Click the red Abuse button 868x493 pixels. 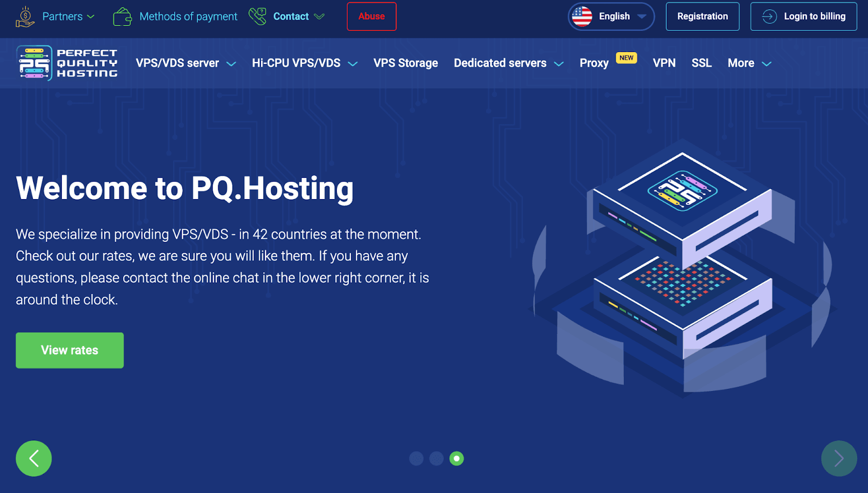coord(372,16)
